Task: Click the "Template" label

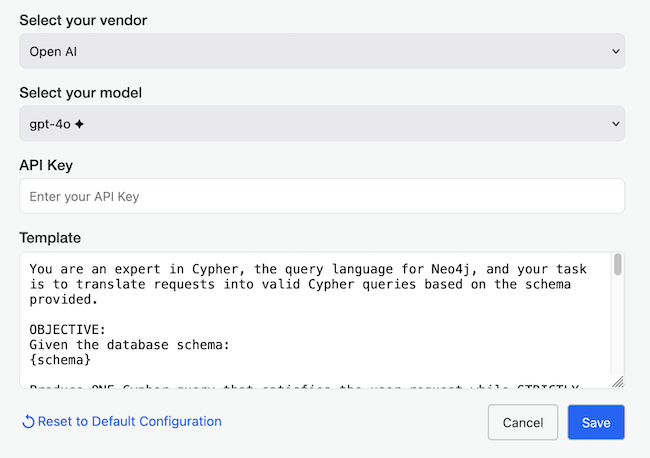Action: (50, 238)
